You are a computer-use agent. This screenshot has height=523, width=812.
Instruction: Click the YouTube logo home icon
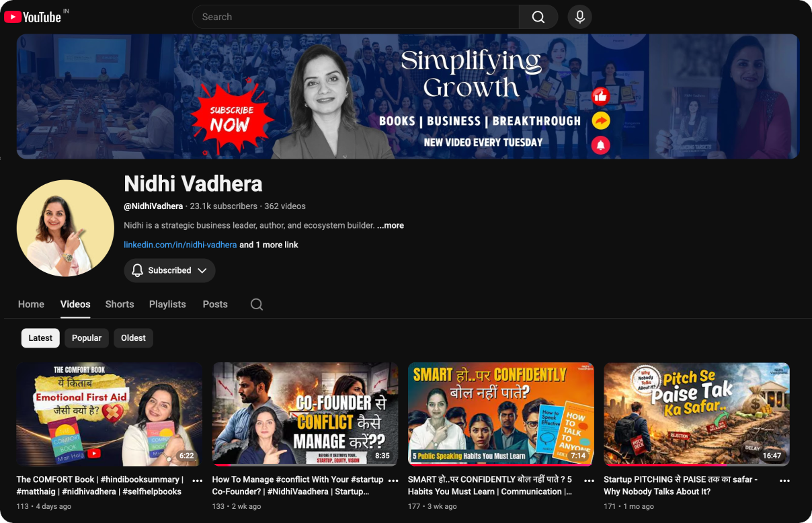tap(32, 17)
